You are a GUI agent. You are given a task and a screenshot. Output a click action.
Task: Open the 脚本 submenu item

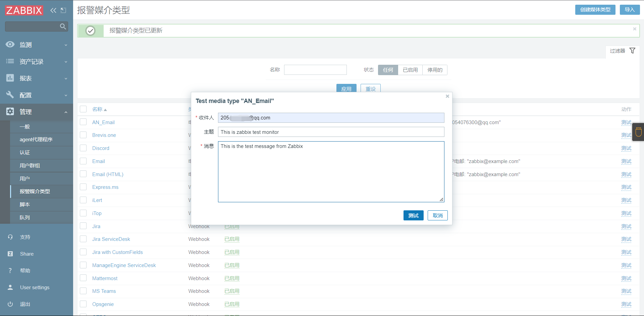pyautogui.click(x=42, y=204)
